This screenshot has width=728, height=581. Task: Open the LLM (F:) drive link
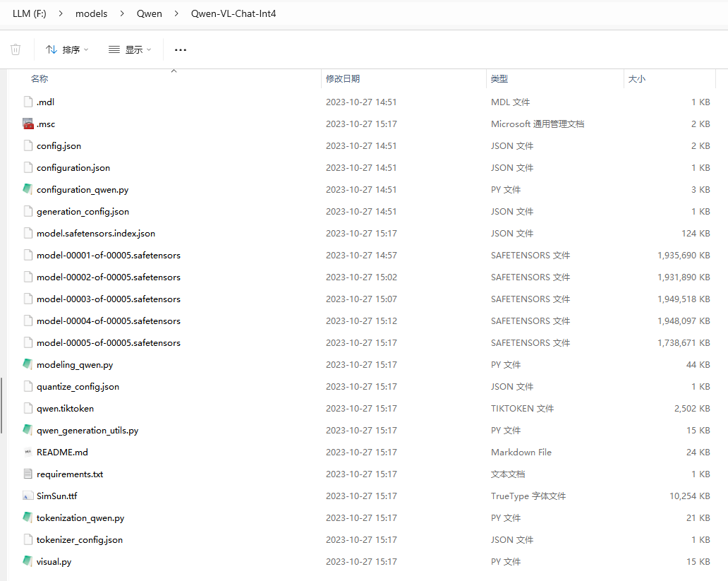click(x=29, y=13)
